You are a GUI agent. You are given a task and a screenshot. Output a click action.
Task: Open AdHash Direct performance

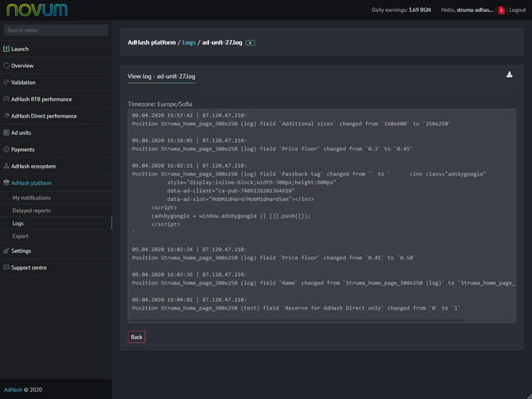pos(56,116)
